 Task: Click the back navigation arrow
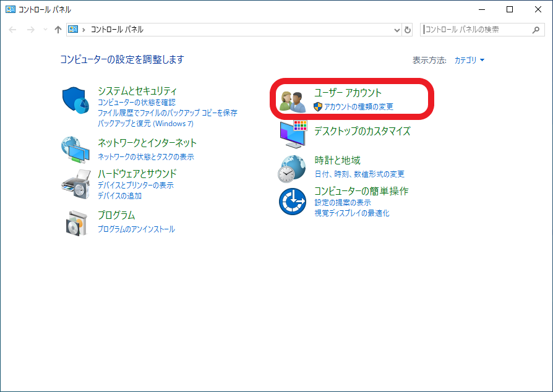click(12, 30)
